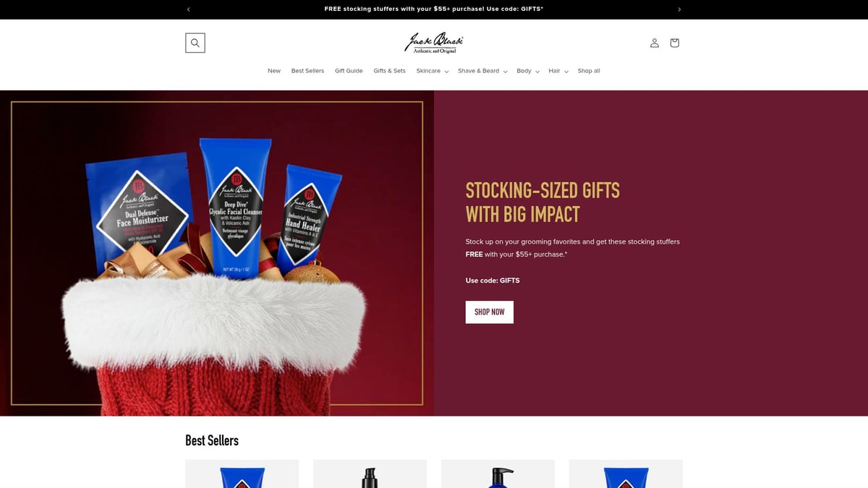Expand the Body dropdown menu
Screen dimensions: 868x488
pyautogui.click(x=528, y=71)
